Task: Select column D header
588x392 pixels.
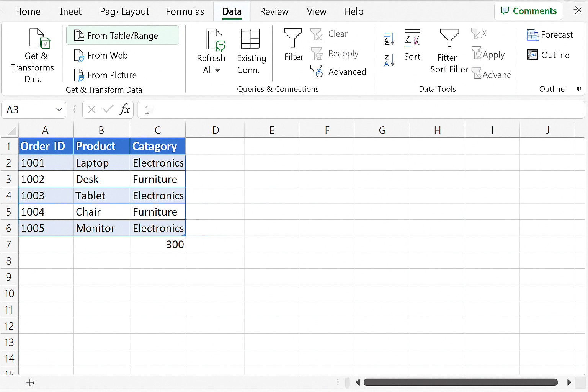Action: click(x=216, y=130)
